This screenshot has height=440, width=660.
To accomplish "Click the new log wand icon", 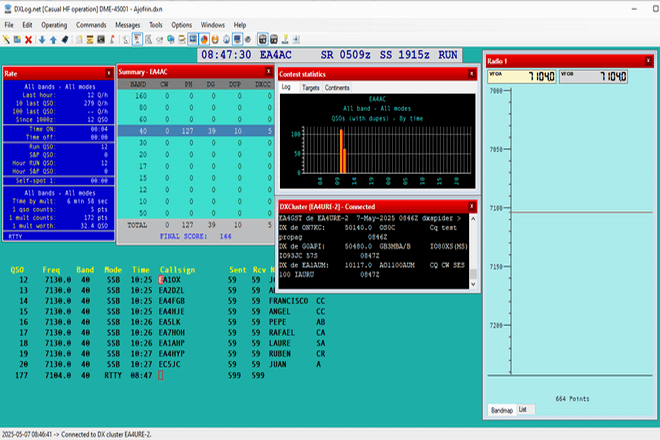I will point(6,40).
